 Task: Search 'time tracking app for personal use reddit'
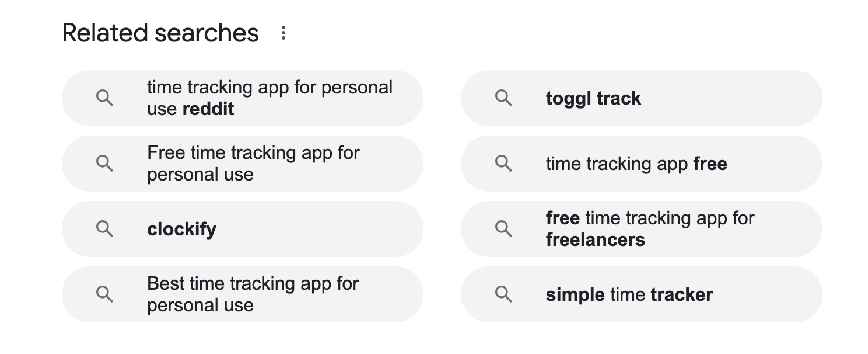[269, 98]
